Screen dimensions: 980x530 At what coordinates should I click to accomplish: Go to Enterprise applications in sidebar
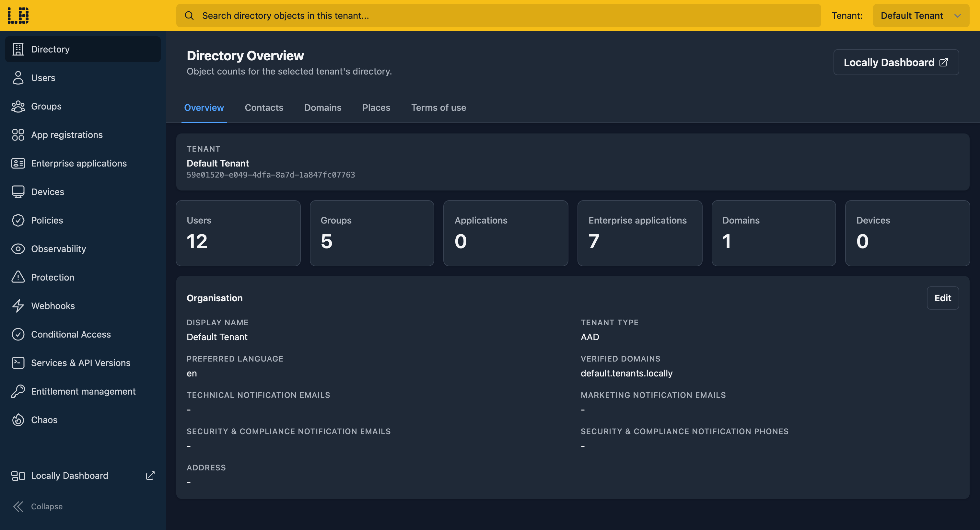83,164
